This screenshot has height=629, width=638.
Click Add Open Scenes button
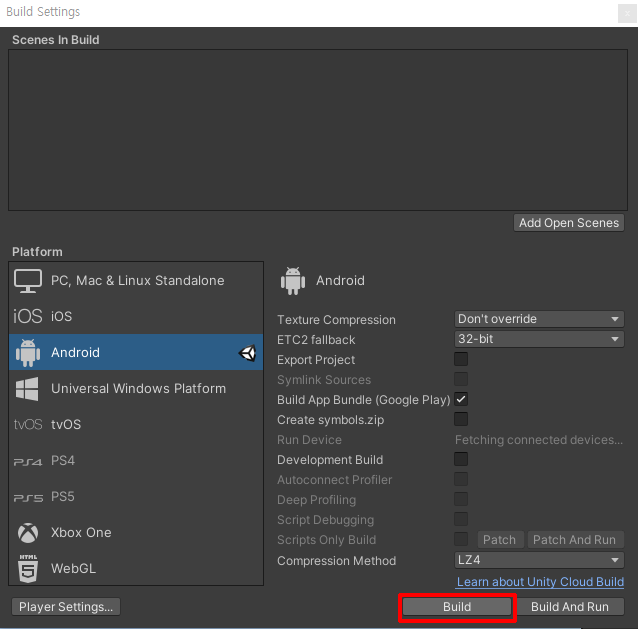coord(568,223)
